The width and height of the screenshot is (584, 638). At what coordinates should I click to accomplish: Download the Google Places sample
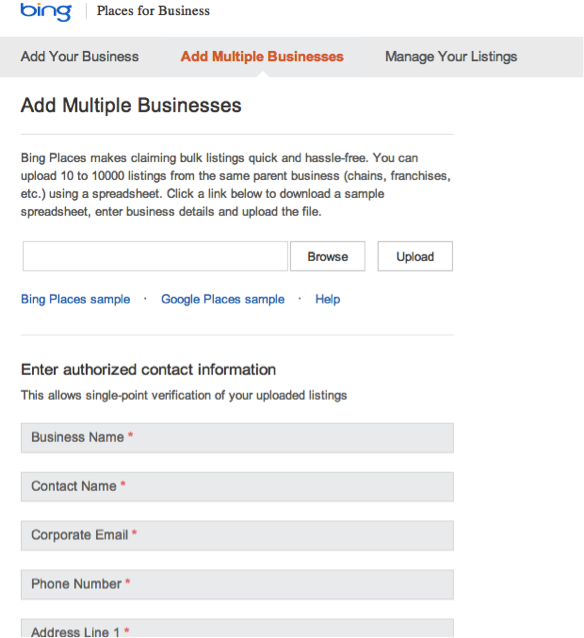[223, 299]
